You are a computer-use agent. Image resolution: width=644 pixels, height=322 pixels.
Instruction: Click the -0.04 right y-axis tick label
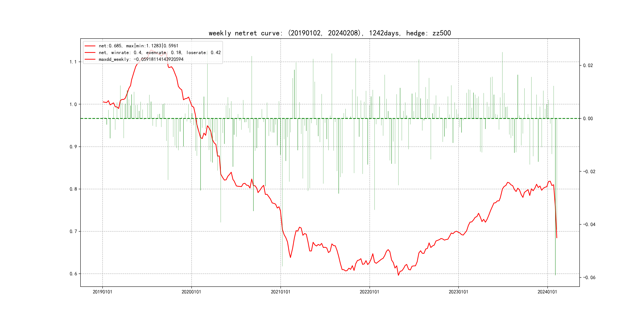pos(589,224)
